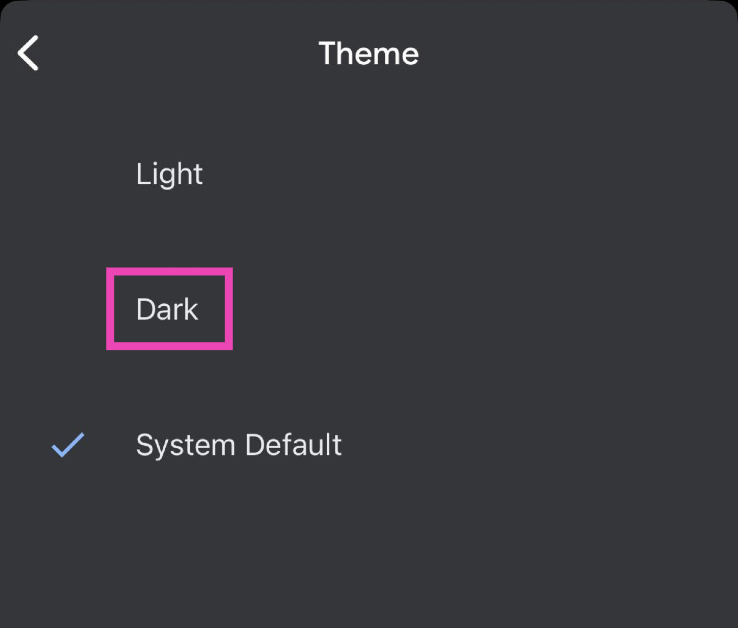Select the Dark theme option

pos(168,310)
